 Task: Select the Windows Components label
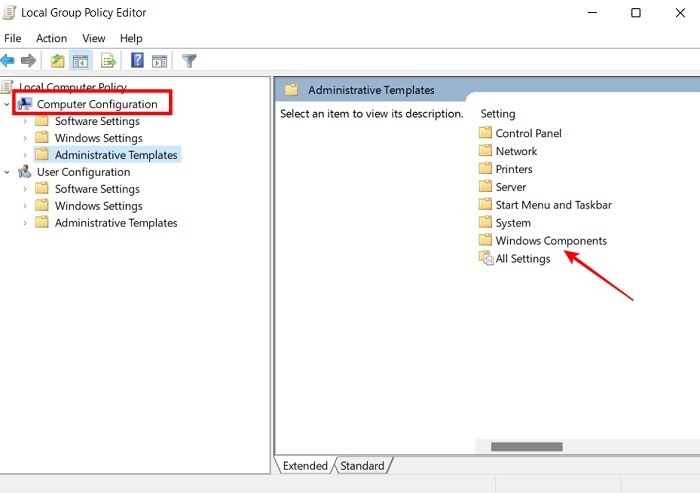point(551,241)
